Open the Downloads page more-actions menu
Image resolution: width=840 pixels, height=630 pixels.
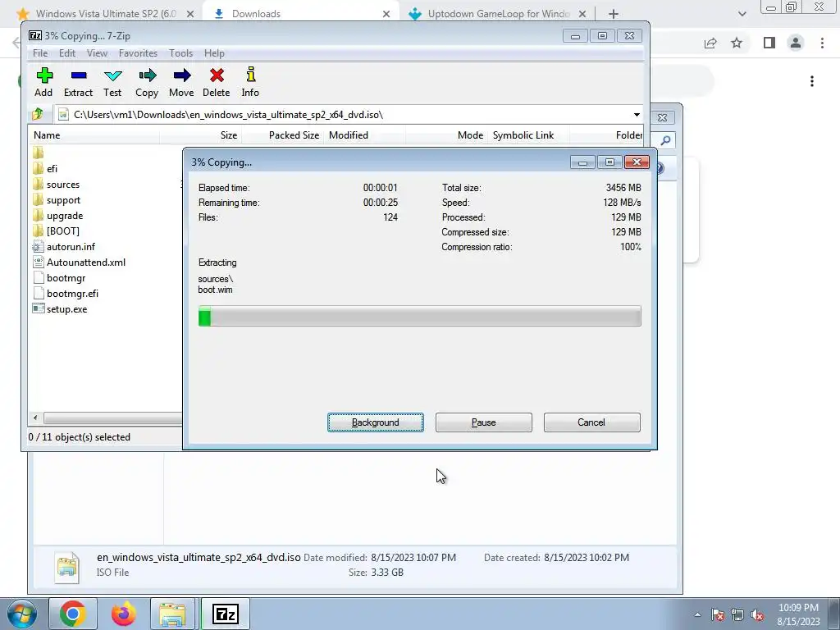coord(812,81)
